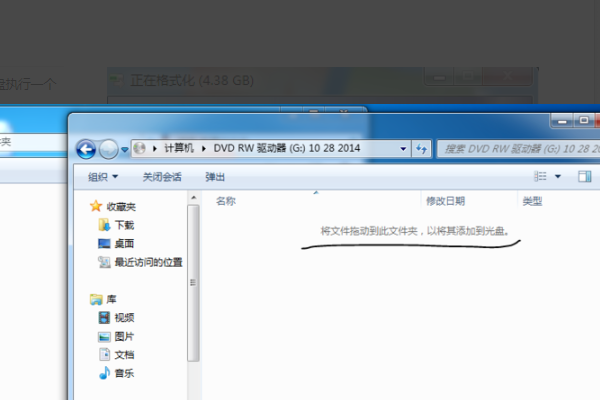The width and height of the screenshot is (600, 400).
Task: Click 关闭会话 (Close session) in toolbar
Action: (161, 177)
